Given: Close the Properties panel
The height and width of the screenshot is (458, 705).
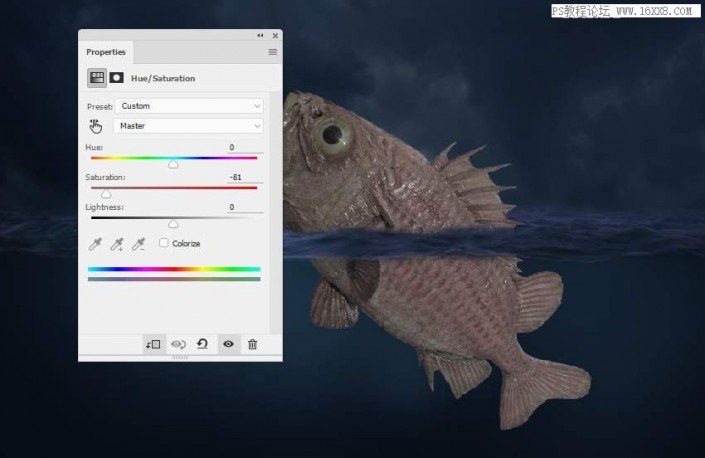Looking at the screenshot, I should coord(275,36).
